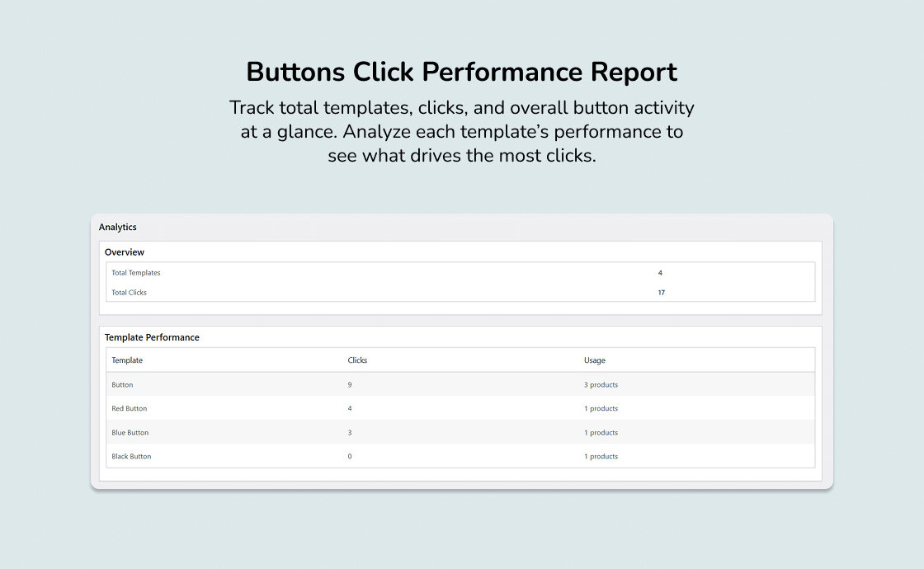The height and width of the screenshot is (569, 924).
Task: Click the description paragraph under the headline
Action: (x=461, y=131)
